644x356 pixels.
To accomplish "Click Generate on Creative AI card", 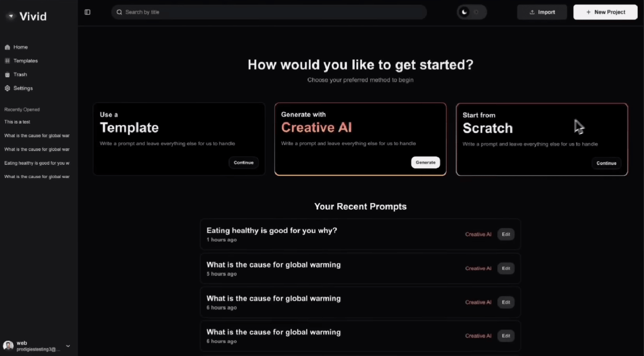I will (426, 162).
